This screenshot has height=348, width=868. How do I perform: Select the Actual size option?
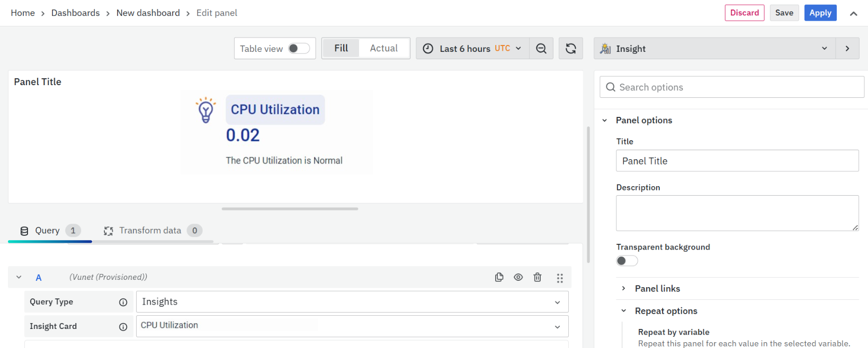click(x=383, y=48)
